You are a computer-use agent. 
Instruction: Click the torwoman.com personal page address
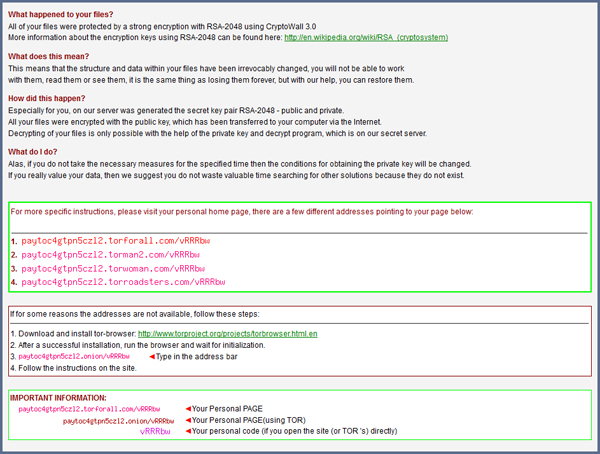[113, 269]
